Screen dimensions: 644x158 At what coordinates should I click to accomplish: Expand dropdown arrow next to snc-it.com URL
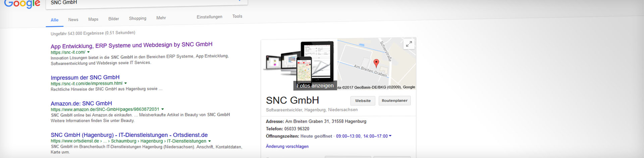[x=89, y=52]
